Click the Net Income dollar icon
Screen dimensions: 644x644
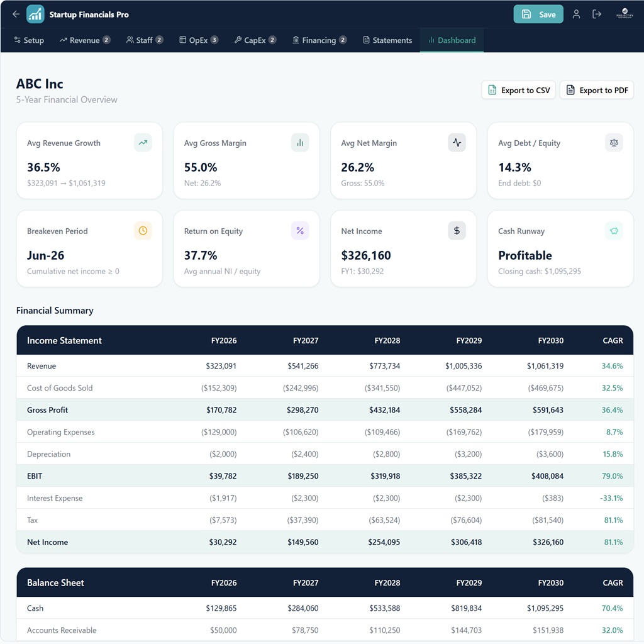[x=457, y=231]
